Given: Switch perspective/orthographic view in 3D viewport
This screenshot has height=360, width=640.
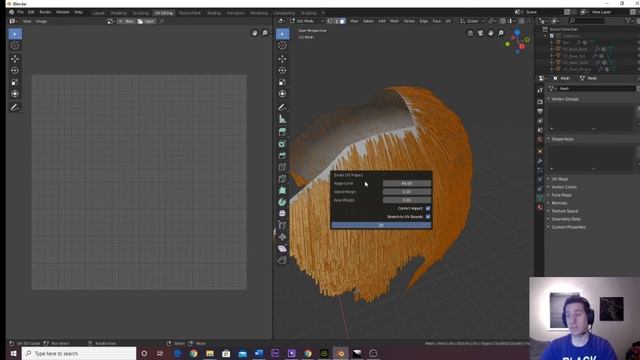Looking at the screenshot, I should 470,33.
